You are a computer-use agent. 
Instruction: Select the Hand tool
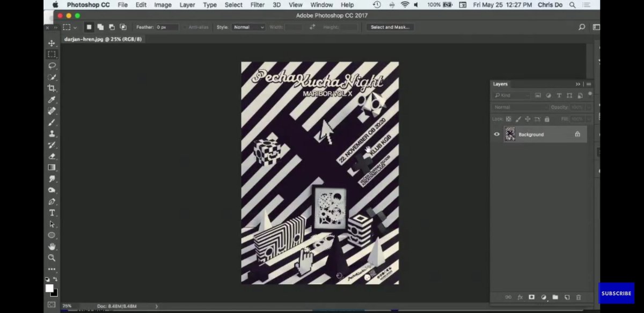click(x=52, y=247)
